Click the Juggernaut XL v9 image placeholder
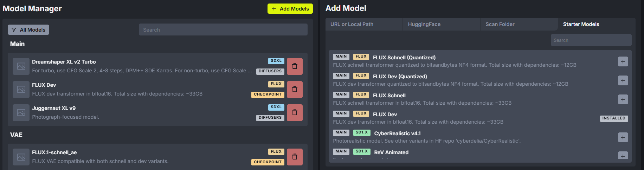This screenshot has height=170, width=644. coord(21,112)
